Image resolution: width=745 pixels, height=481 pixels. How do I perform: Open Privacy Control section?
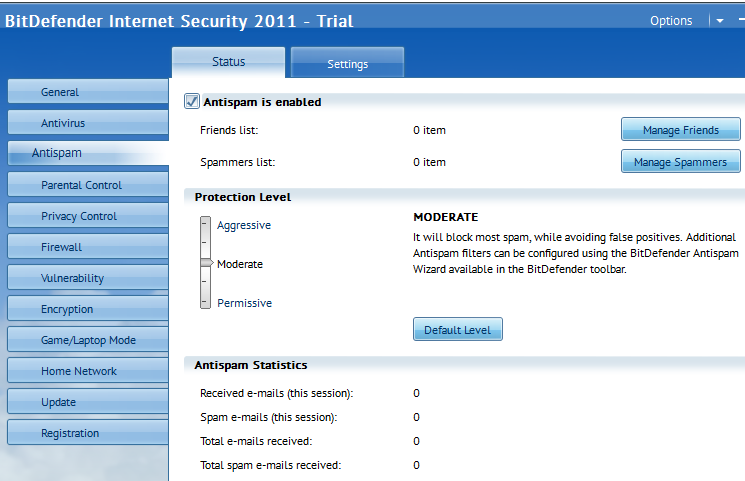(x=88, y=216)
